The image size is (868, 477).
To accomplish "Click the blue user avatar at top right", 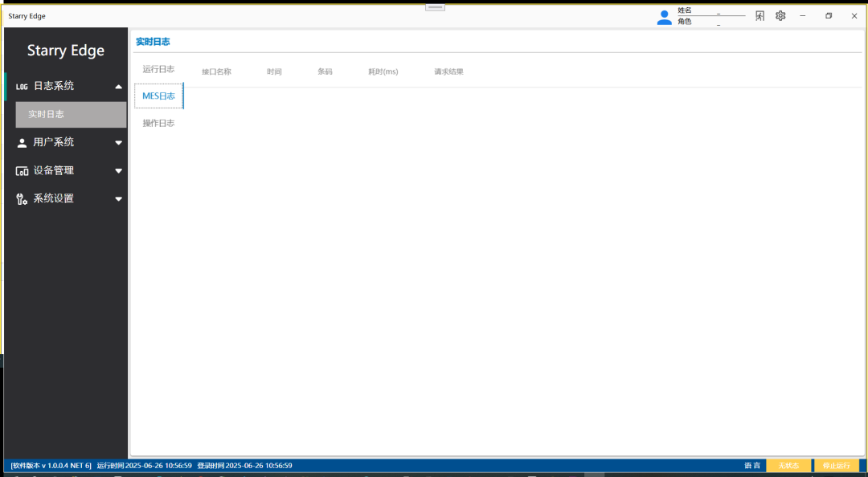I will (664, 16).
